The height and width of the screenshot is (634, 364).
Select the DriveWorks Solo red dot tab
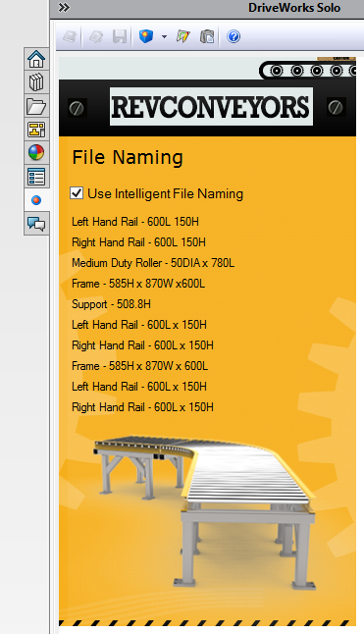[x=36, y=200]
